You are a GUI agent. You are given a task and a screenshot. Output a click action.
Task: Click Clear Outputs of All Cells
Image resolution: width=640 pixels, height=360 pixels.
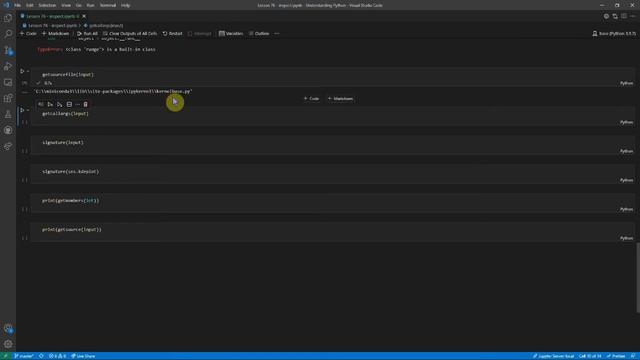coord(130,33)
